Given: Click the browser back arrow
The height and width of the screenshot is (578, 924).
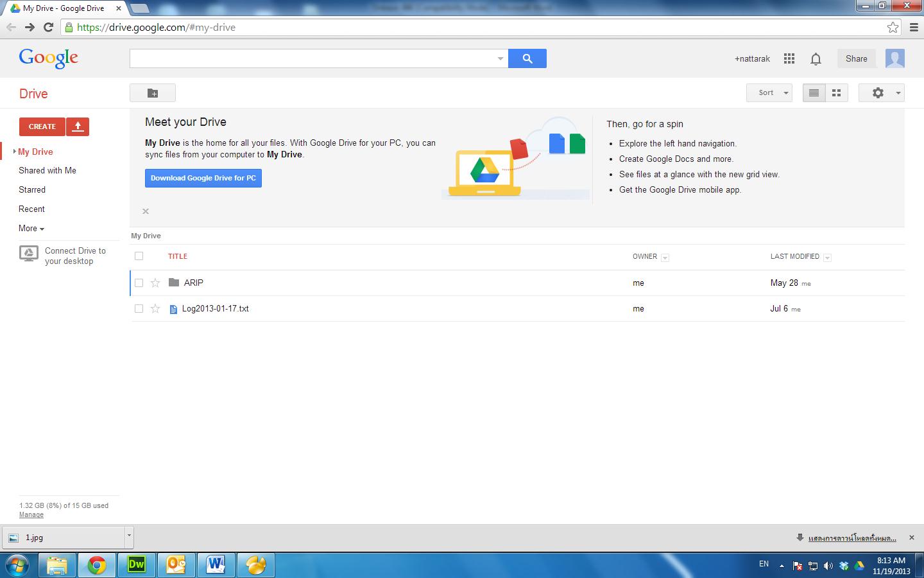Looking at the screenshot, I should click(x=11, y=27).
